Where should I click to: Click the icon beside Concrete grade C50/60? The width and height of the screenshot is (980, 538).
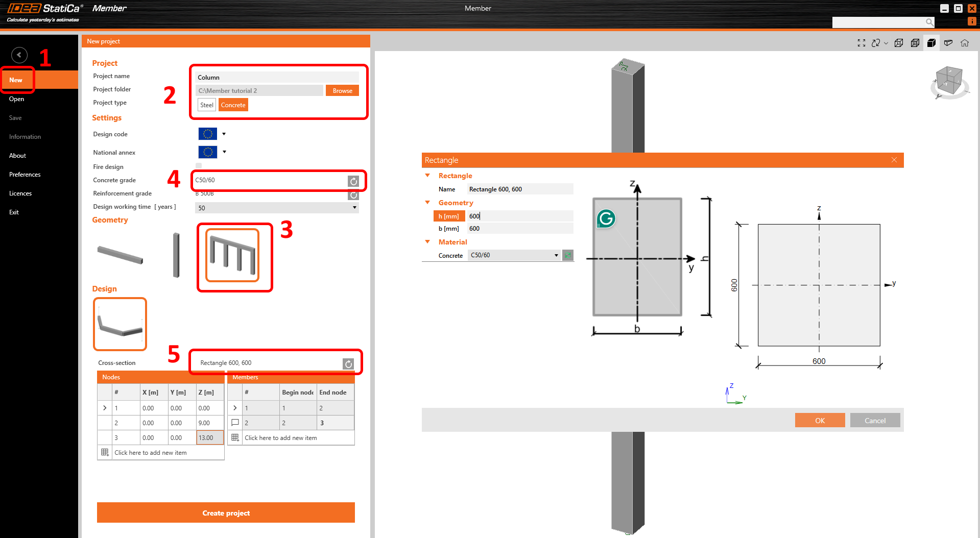click(353, 181)
